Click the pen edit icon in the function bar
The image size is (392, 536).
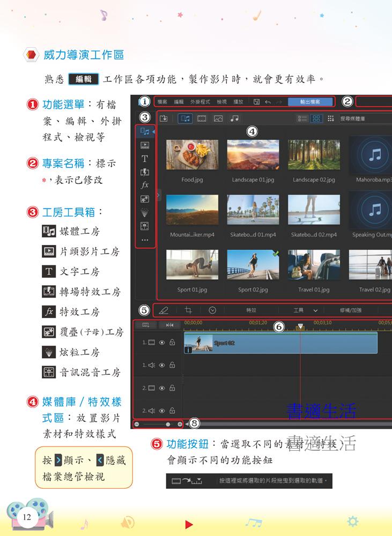click(164, 310)
